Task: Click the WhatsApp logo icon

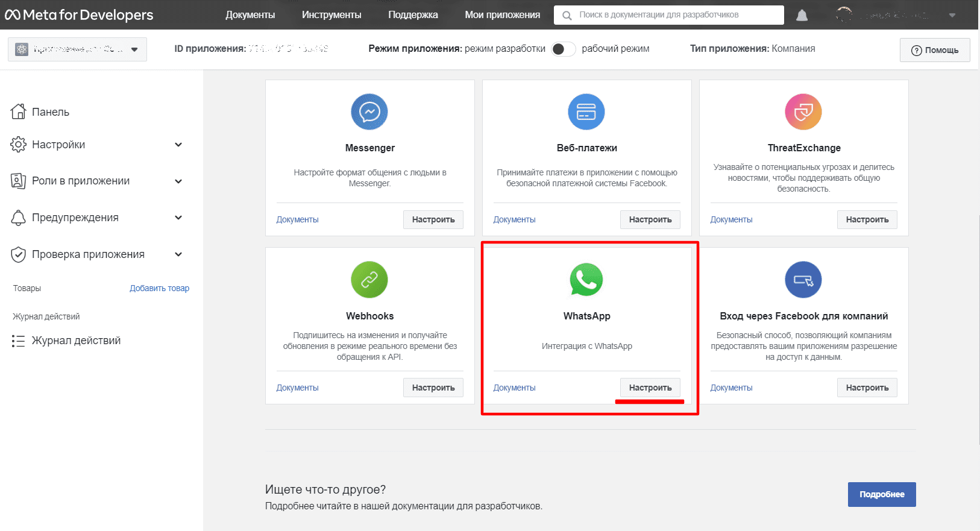Action: [586, 280]
